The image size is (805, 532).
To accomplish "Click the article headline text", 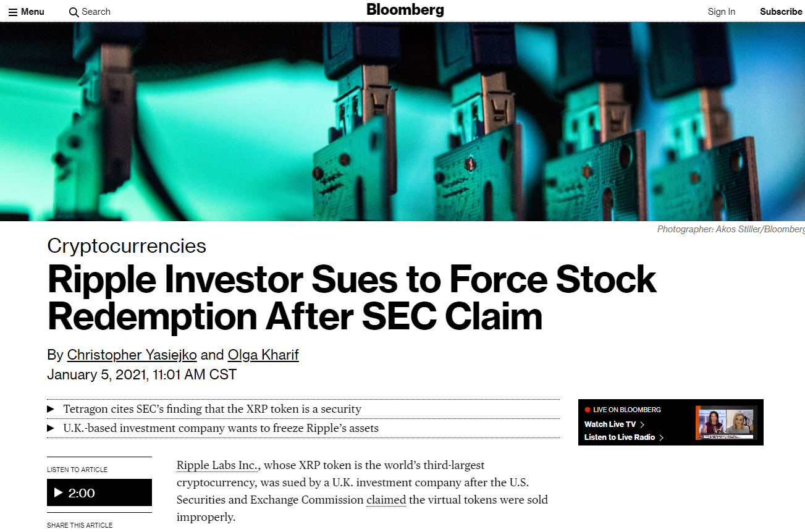I will [x=352, y=298].
